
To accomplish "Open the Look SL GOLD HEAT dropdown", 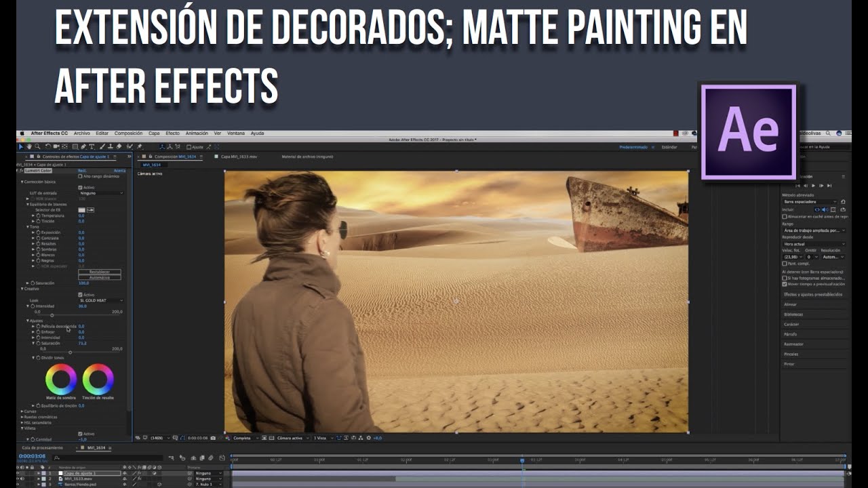I will coord(102,300).
